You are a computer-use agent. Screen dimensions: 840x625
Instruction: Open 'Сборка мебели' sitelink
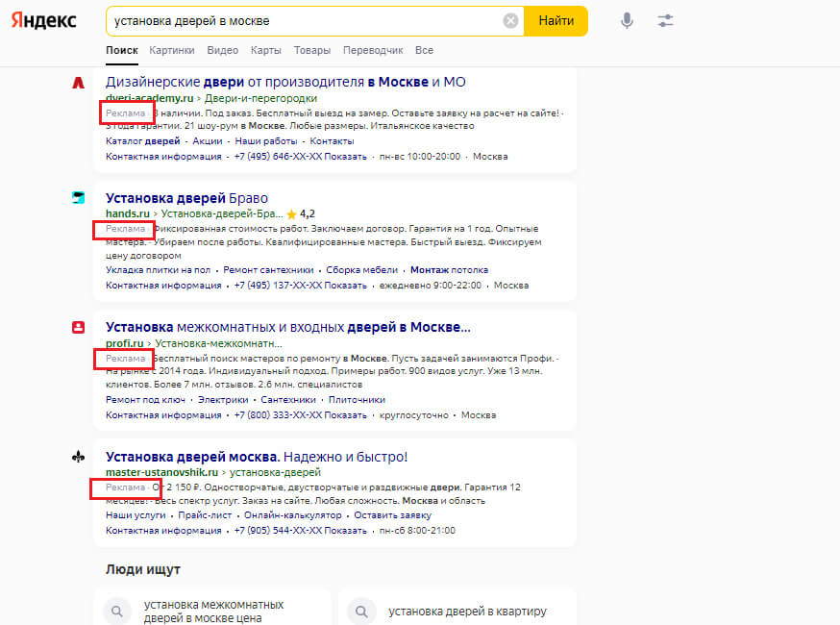tap(362, 270)
